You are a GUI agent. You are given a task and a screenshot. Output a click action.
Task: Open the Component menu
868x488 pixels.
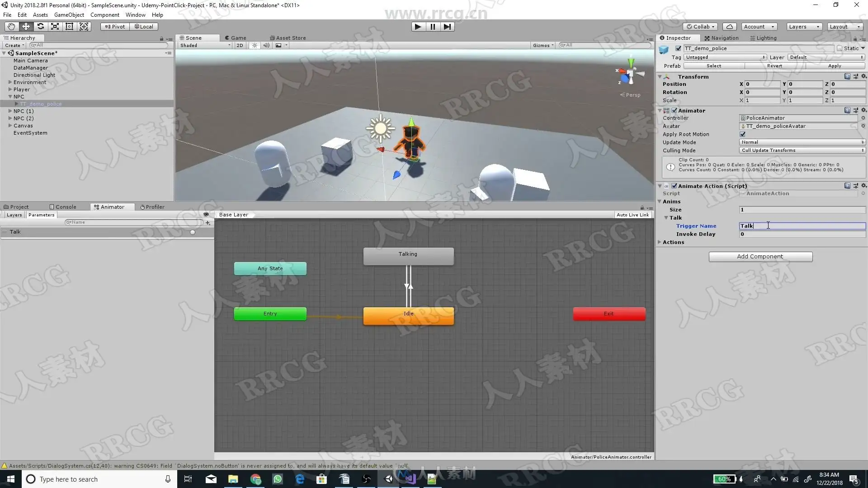coord(104,15)
